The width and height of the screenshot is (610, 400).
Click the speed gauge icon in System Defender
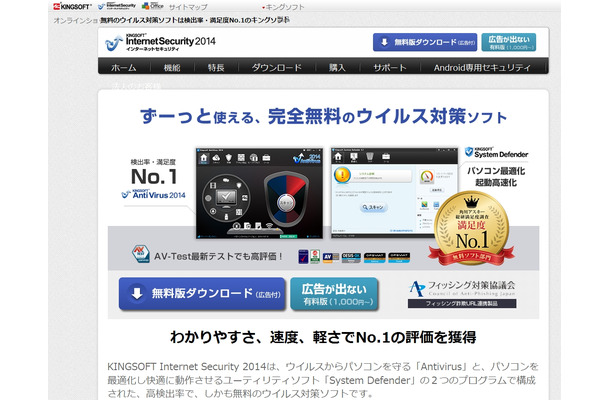427,177
